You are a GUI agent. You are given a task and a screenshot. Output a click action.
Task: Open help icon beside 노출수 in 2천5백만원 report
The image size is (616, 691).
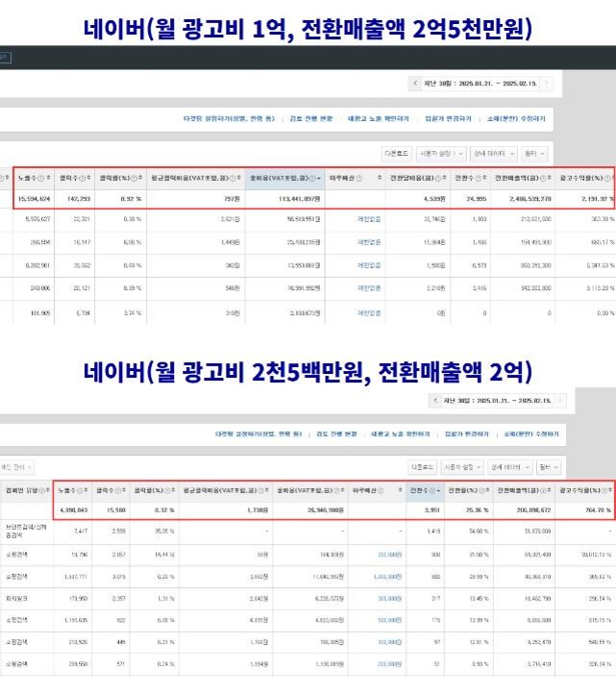tap(80, 490)
